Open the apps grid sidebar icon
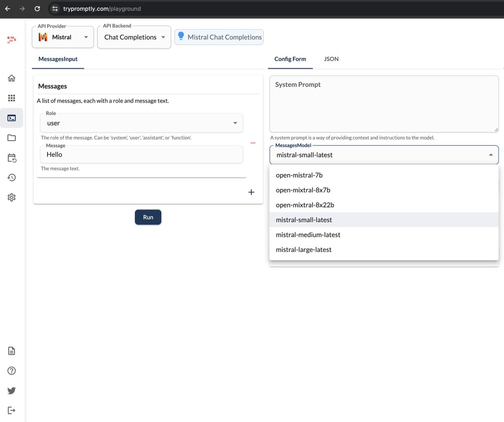The height and width of the screenshot is (422, 504). tap(12, 98)
